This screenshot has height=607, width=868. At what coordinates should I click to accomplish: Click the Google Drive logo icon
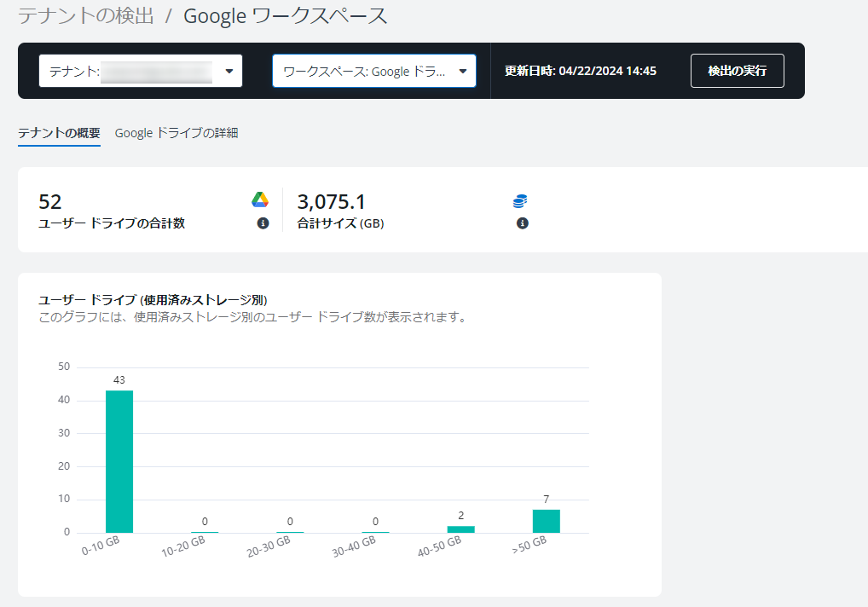pos(260,199)
